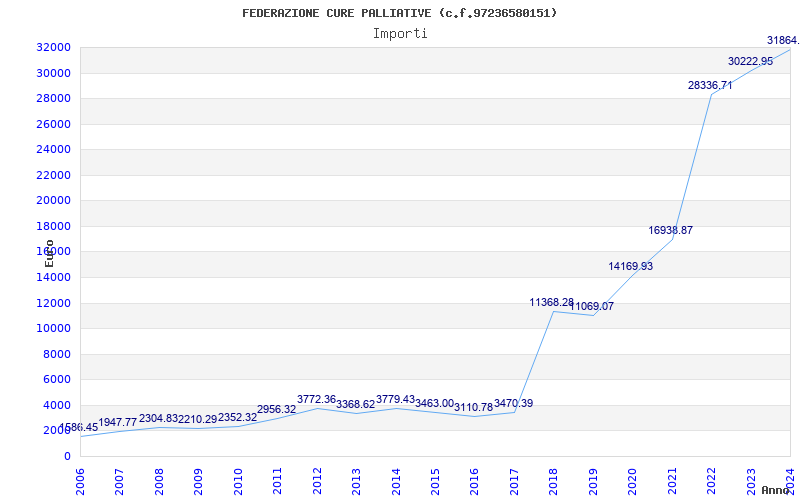This screenshot has width=800, height=500.
Task: Click data label 11069.07
Action: coord(592,307)
